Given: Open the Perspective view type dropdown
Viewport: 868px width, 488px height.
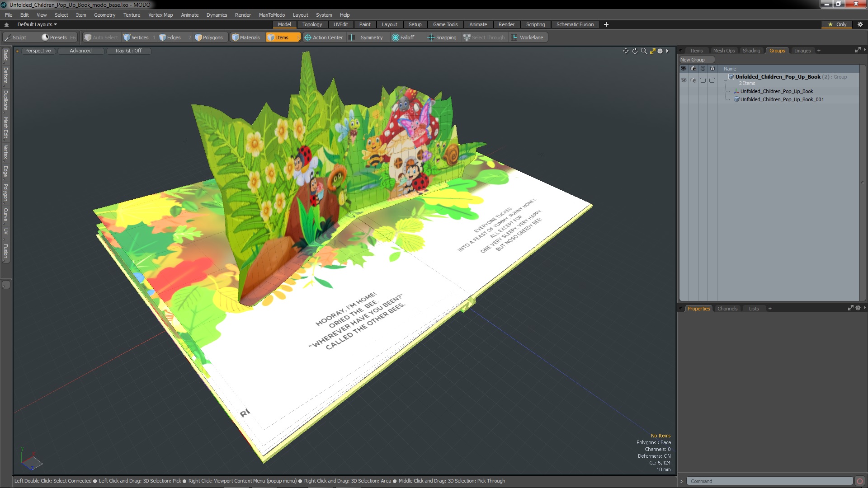Looking at the screenshot, I should 38,51.
